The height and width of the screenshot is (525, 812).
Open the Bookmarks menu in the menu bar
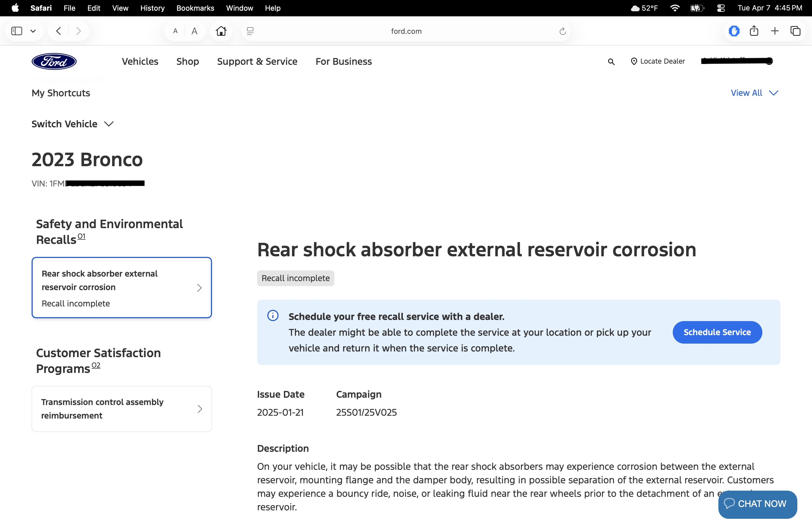(195, 8)
